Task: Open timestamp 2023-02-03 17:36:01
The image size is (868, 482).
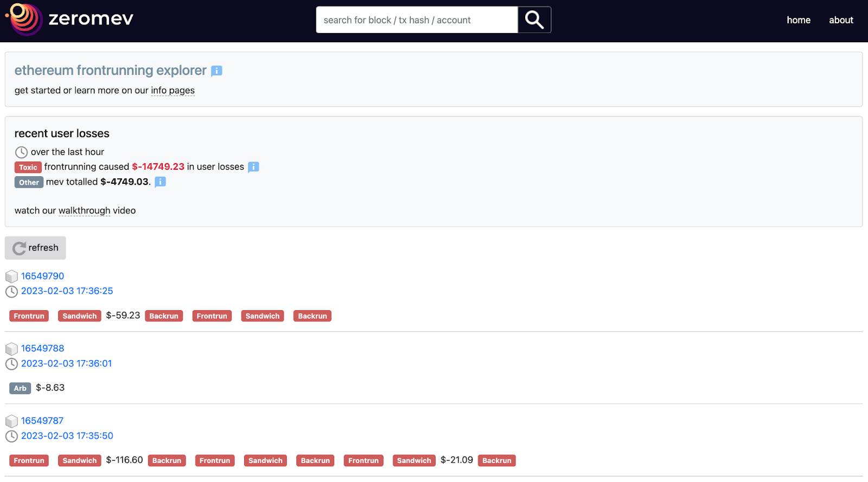Action: pos(66,363)
